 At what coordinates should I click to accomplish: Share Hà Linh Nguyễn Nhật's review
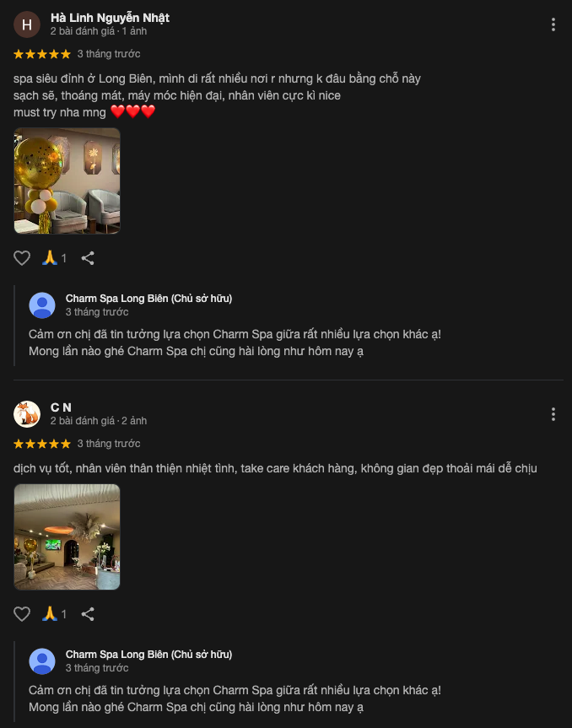[88, 258]
